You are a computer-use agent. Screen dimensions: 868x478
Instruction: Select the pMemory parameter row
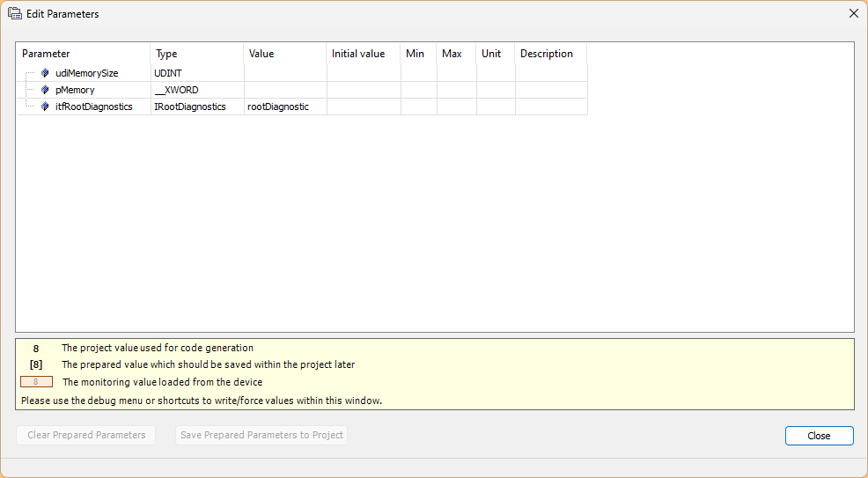point(302,90)
